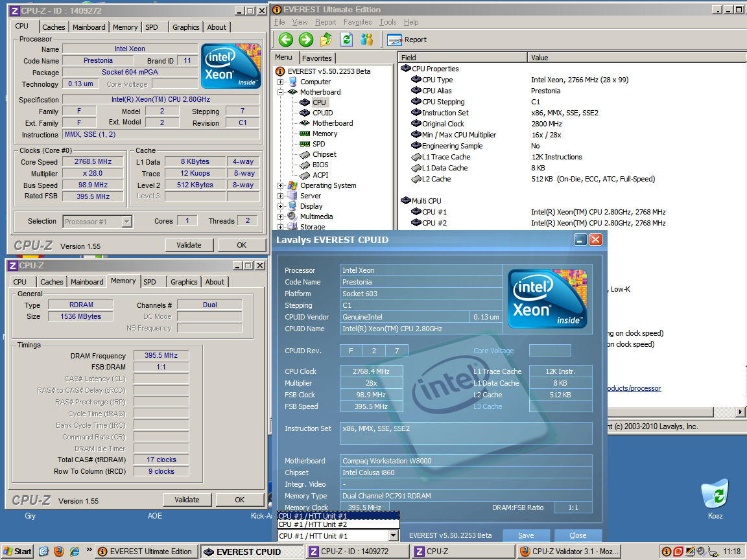Select the CPU #2 row under Multi CPU

(x=572, y=223)
